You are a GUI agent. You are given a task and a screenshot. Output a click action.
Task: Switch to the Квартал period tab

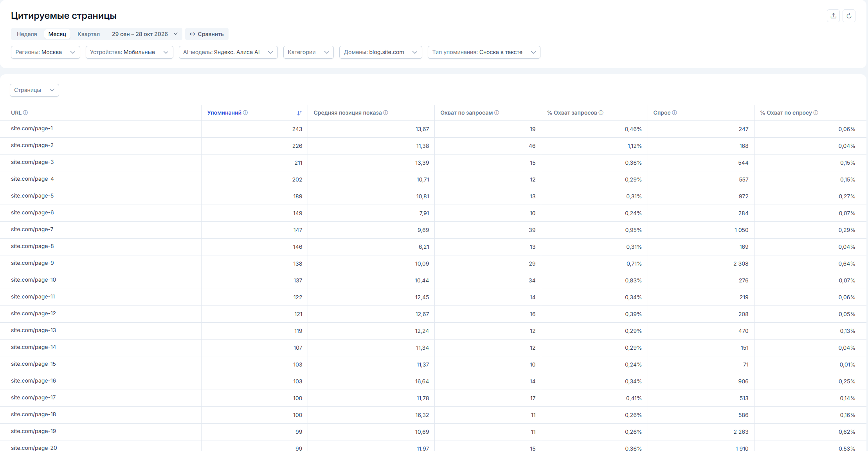pos(88,34)
